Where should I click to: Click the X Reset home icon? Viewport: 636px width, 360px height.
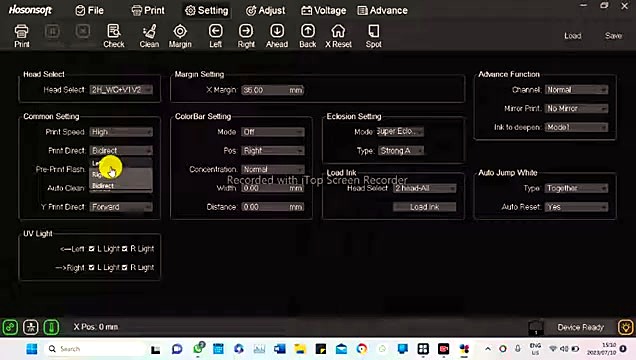click(338, 36)
